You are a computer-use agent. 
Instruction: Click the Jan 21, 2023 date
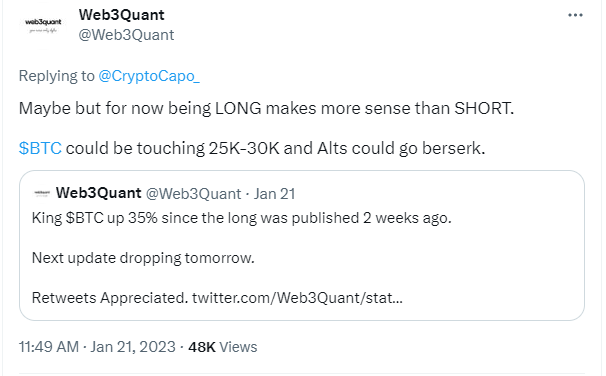coord(133,347)
